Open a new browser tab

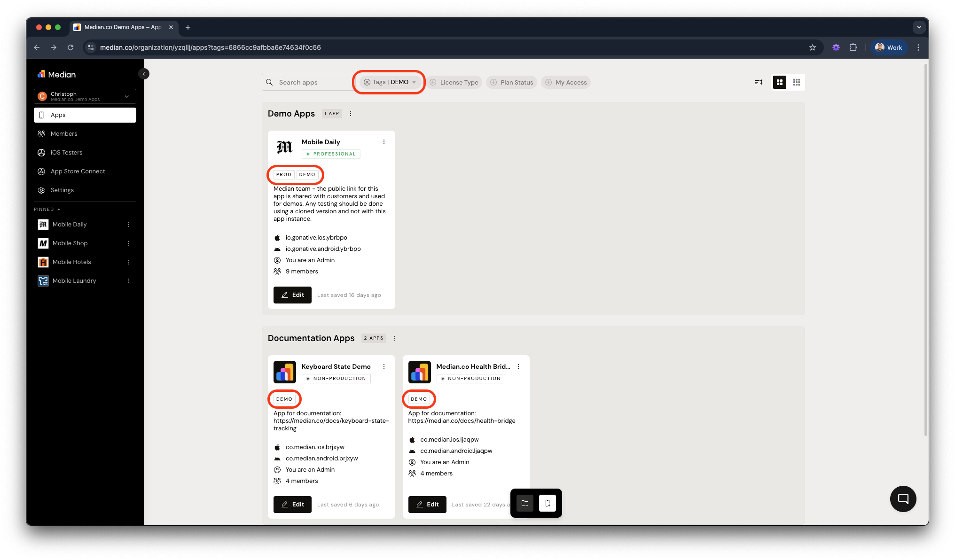click(x=188, y=27)
